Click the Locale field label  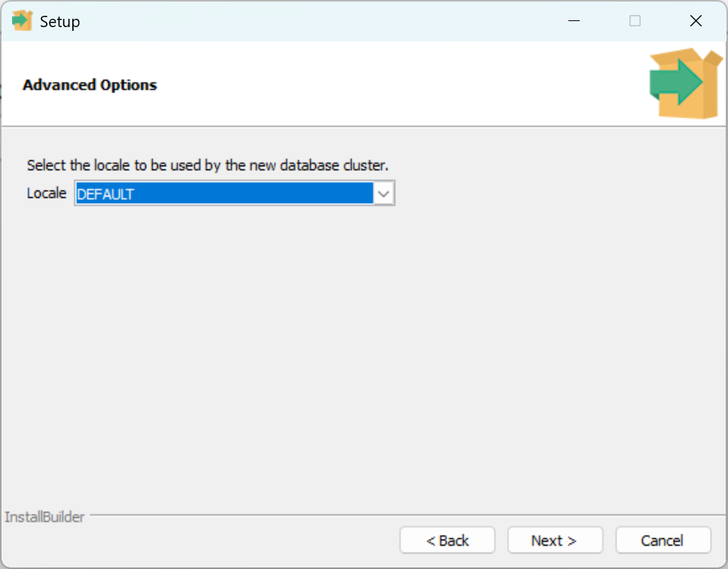pos(47,193)
